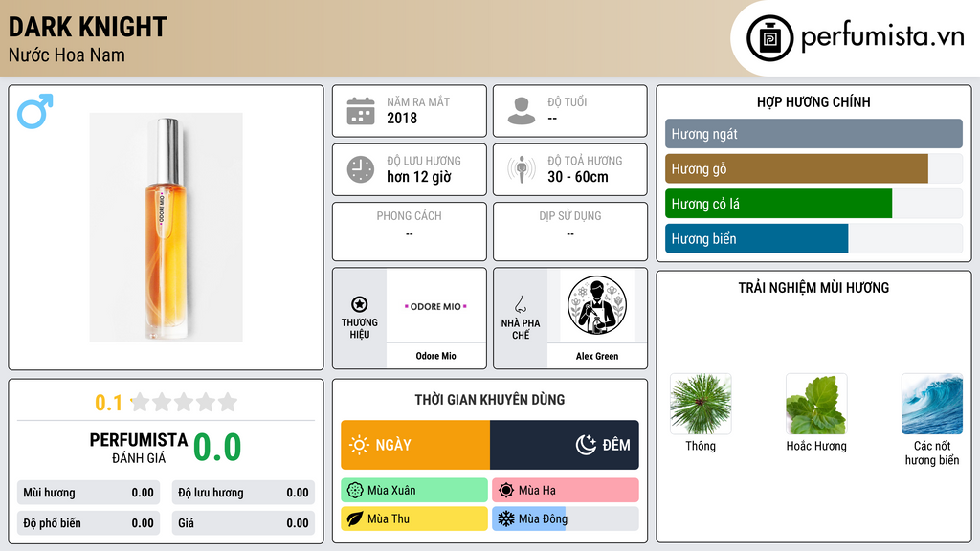
Task: Click the DARK KNIGHT title
Action: 87,27
